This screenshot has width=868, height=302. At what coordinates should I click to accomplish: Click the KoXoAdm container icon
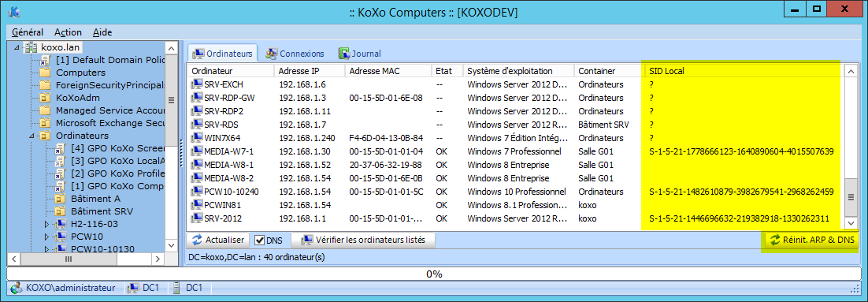(x=46, y=98)
